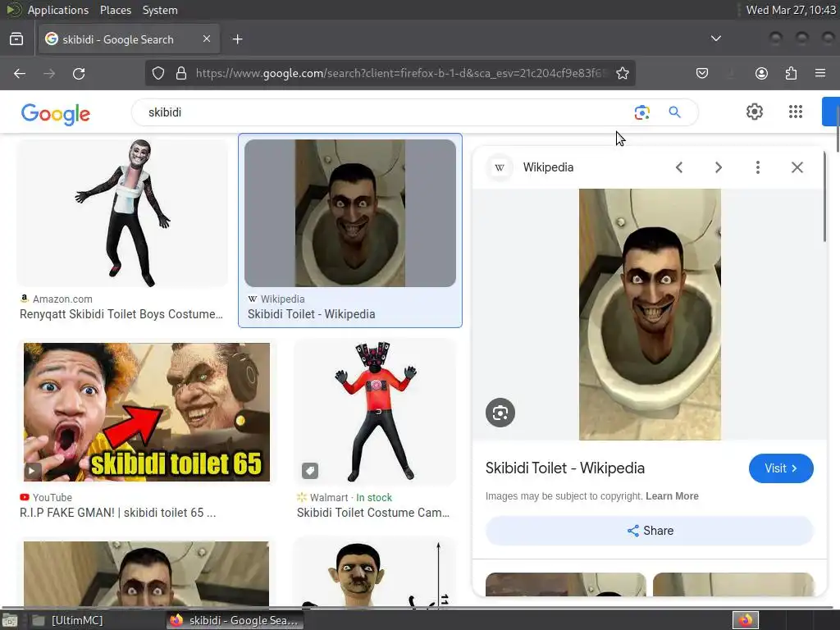Select Wikipedia Skibidi Toilet image result

click(350, 213)
